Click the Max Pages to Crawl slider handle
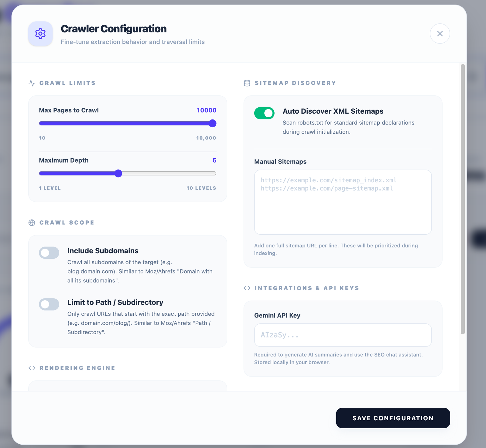The image size is (486, 448). 213,123
